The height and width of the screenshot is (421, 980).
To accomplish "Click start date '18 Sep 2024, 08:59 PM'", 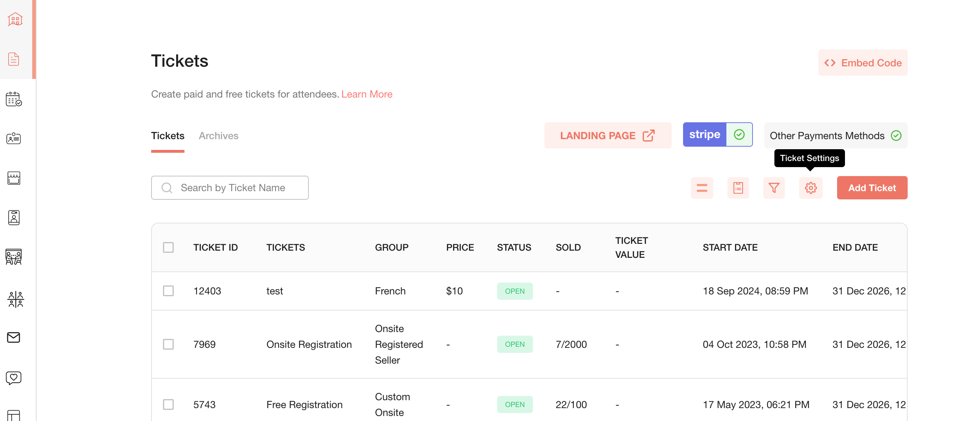I will [x=755, y=291].
